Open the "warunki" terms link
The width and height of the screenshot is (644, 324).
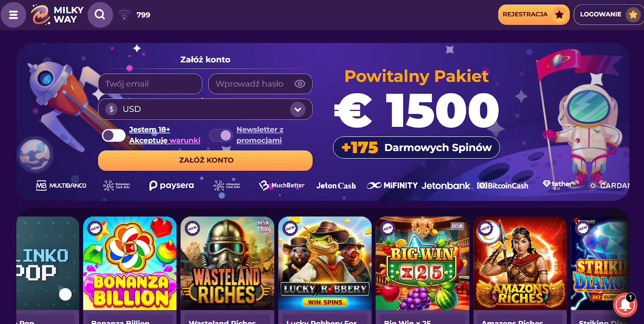tap(185, 141)
